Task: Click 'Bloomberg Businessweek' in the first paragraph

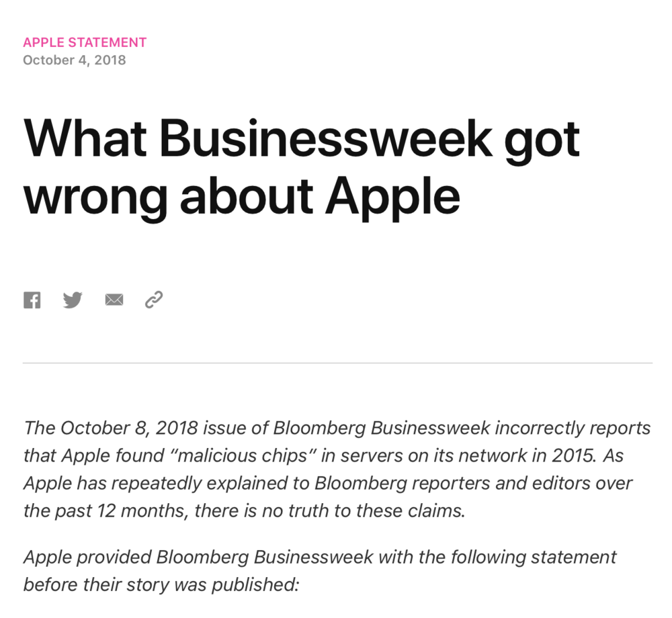Action: pyautogui.click(x=382, y=428)
